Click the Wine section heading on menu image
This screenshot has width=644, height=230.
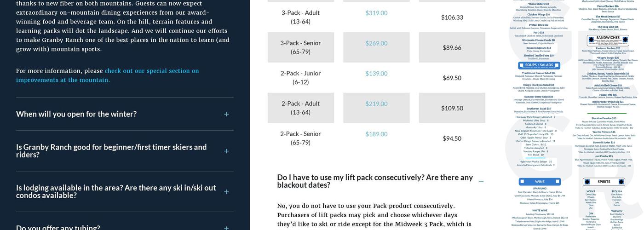coord(540,182)
